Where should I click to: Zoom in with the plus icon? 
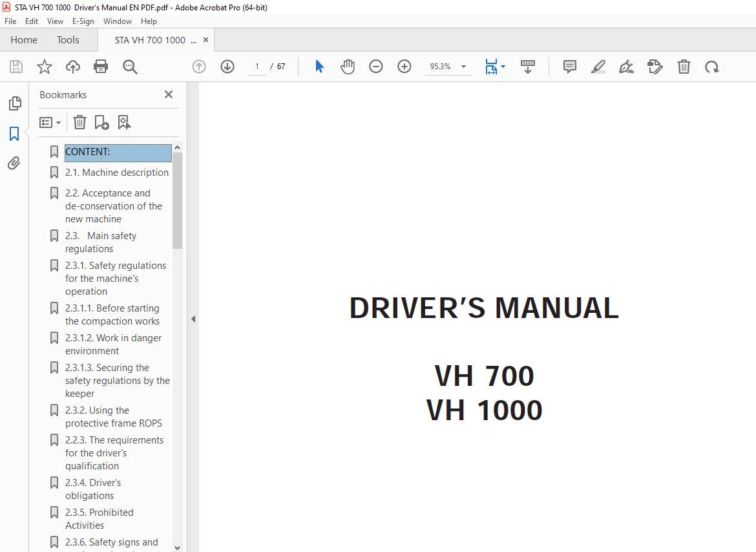[404, 67]
